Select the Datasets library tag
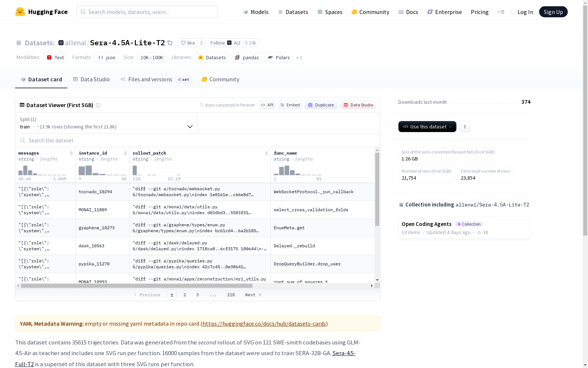Image resolution: width=588 pixels, height=368 pixels. [x=212, y=57]
